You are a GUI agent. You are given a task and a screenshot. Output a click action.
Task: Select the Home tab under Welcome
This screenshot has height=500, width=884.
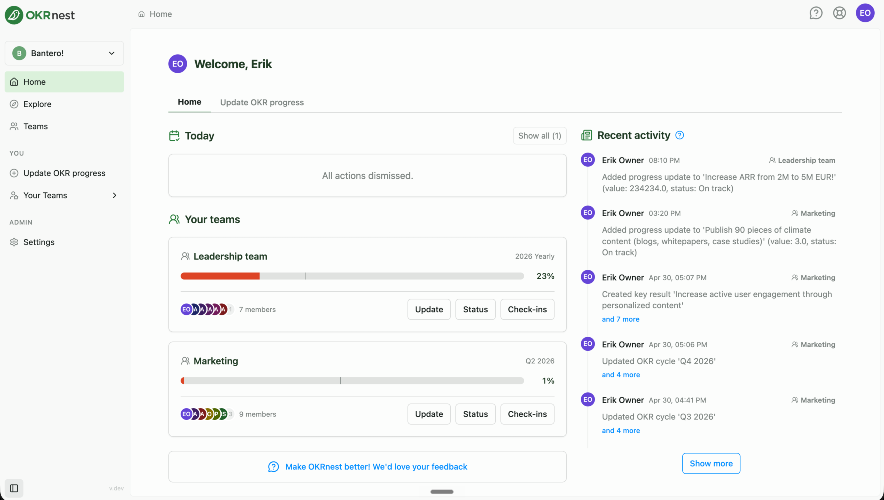(x=189, y=102)
